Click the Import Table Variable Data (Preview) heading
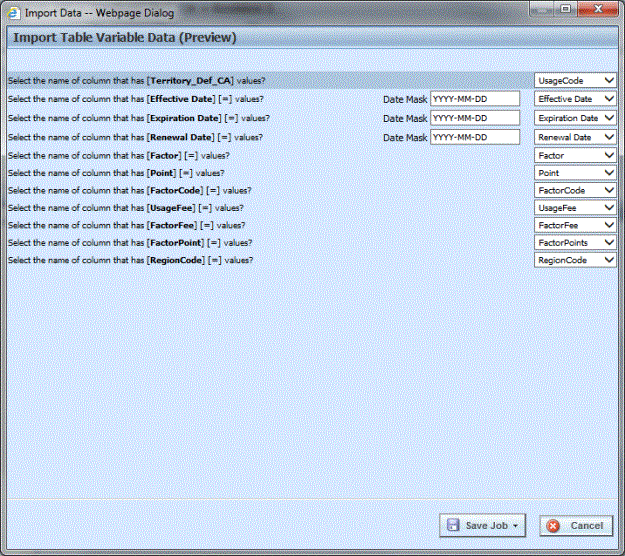This screenshot has height=556, width=625. [x=125, y=37]
